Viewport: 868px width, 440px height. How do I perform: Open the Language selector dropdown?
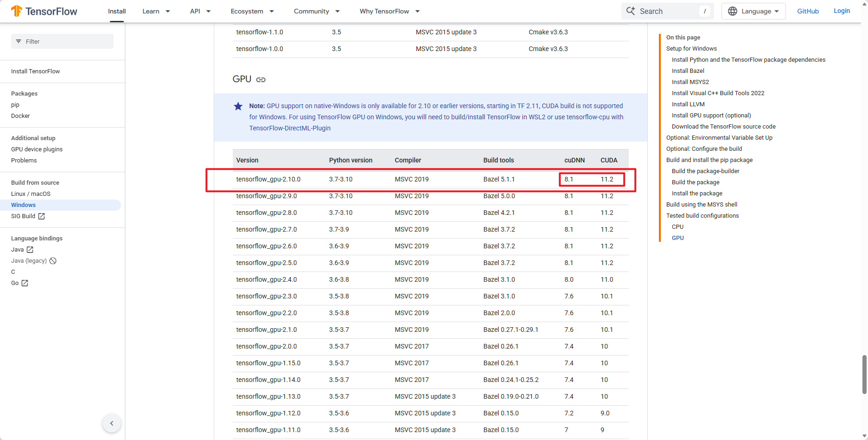point(753,11)
